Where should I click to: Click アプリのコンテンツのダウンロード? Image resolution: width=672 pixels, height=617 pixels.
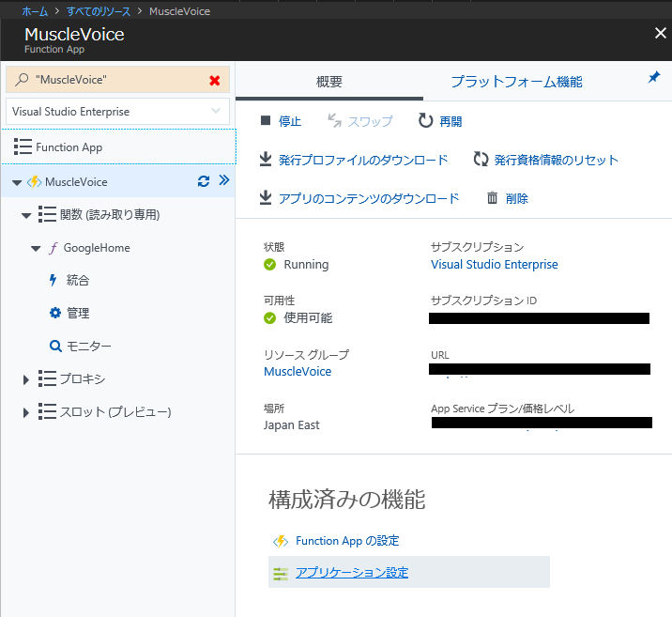tap(369, 198)
